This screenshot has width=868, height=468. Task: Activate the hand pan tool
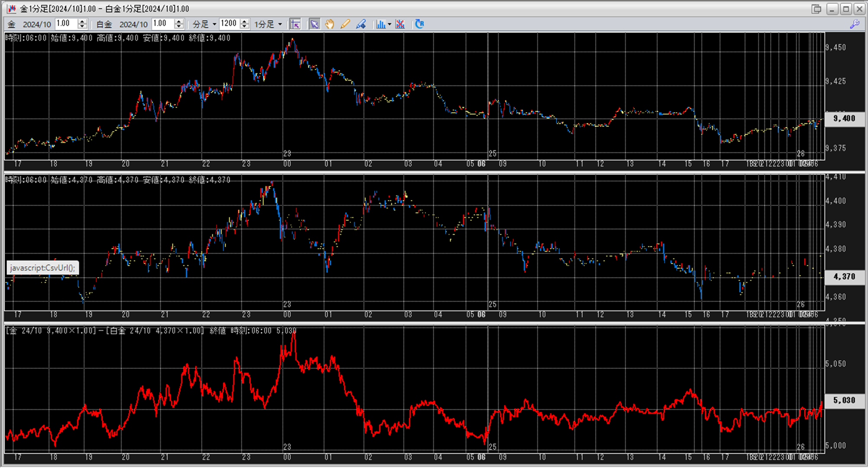[330, 24]
